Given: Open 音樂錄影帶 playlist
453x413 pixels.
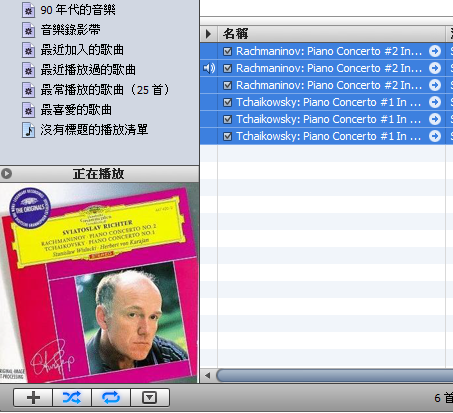Looking at the screenshot, I should click(71, 30).
